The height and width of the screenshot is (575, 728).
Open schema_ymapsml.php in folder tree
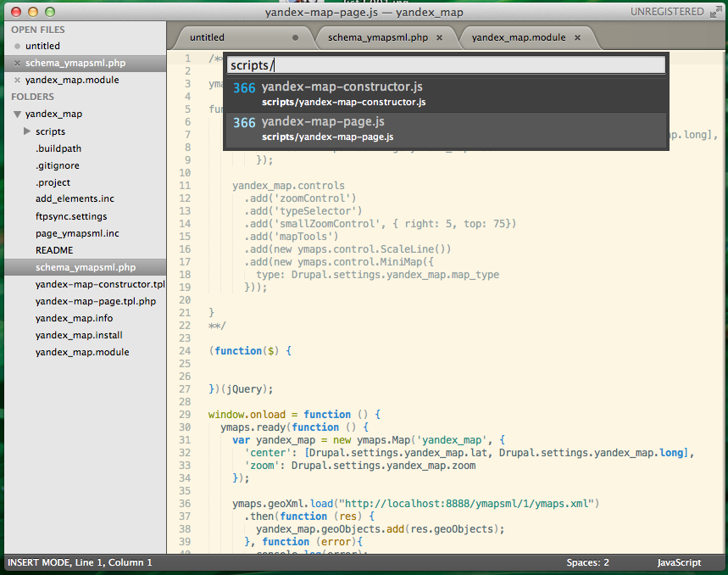pos(86,267)
